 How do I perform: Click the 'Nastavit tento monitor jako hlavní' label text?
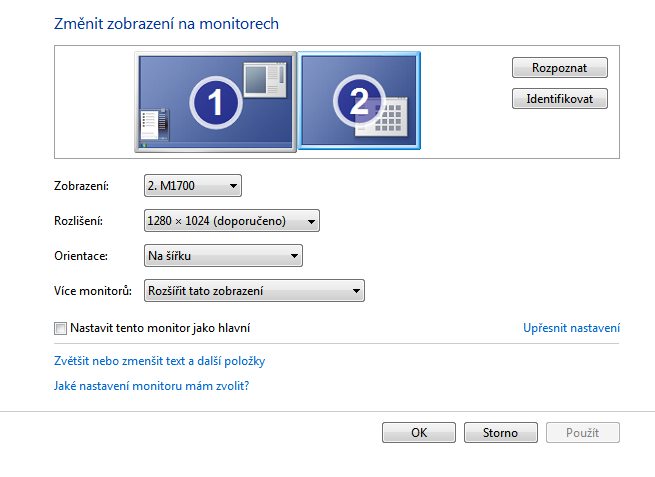[x=160, y=328]
